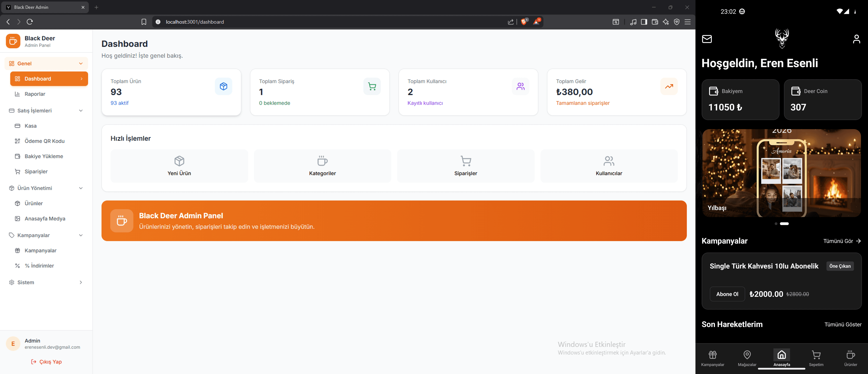The width and height of the screenshot is (868, 374).
Task: Open the mail envelope icon in mobile app
Action: pyautogui.click(x=707, y=39)
